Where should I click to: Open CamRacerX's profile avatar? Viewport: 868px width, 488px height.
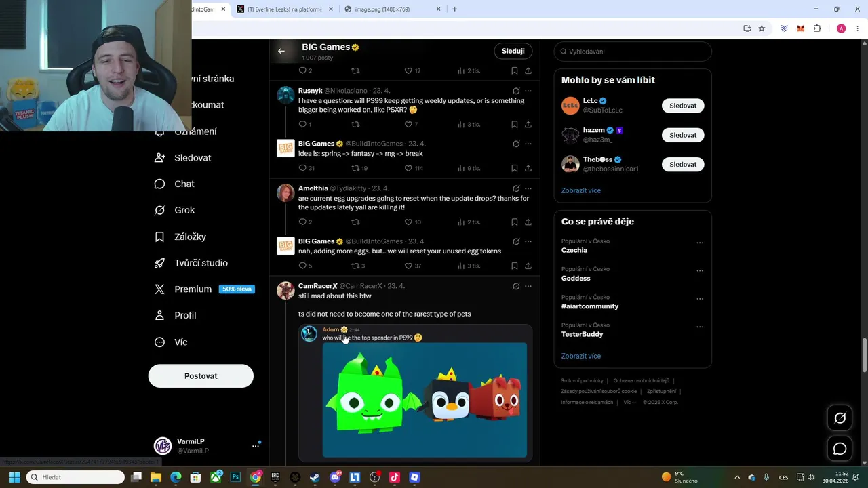click(x=285, y=290)
